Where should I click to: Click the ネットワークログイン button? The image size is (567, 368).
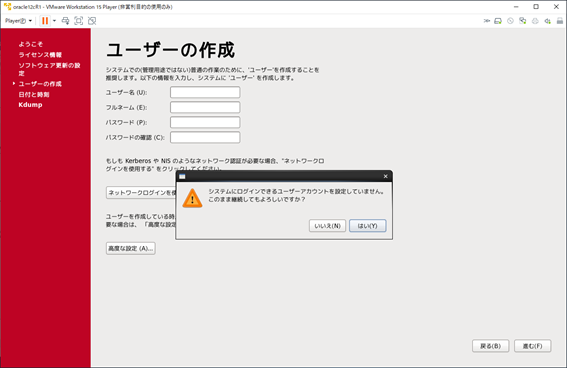coord(141,193)
